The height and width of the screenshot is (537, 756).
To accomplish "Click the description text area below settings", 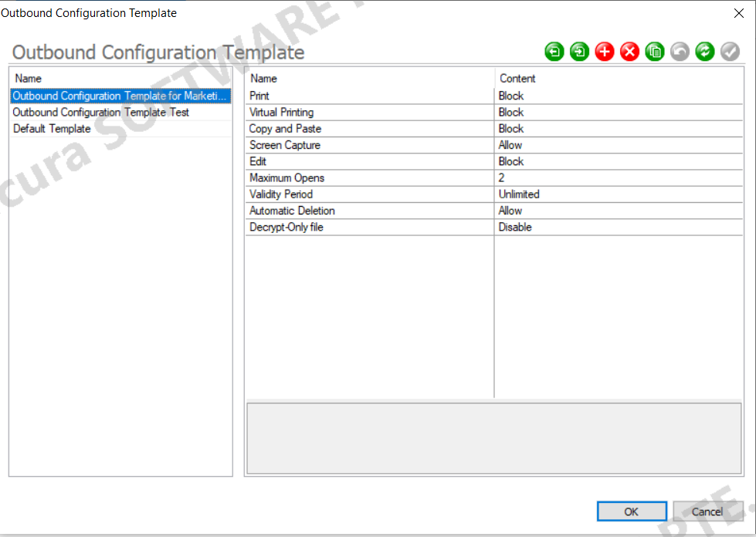I will [493, 437].
